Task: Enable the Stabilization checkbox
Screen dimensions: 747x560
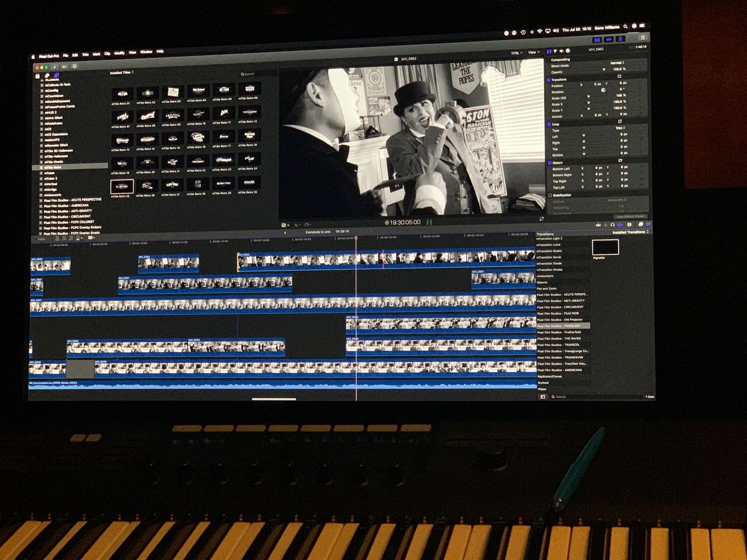Action: (x=550, y=195)
